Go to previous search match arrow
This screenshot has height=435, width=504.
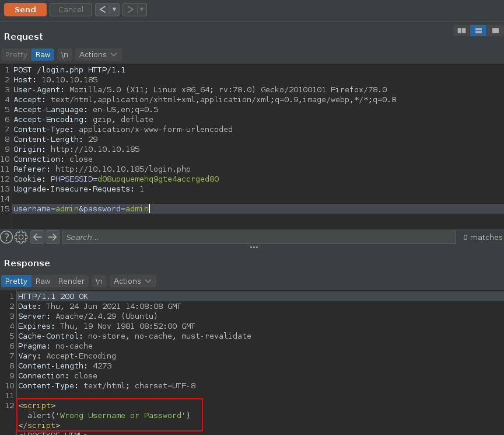coord(37,237)
